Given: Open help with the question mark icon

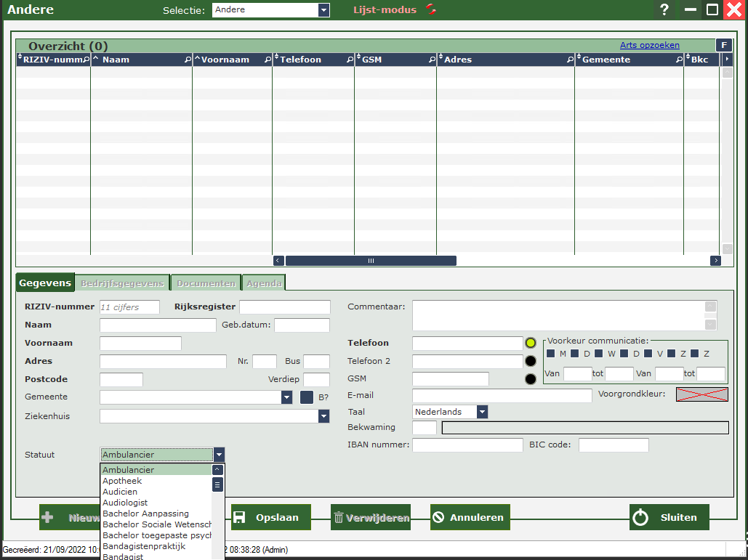Looking at the screenshot, I should (664, 10).
